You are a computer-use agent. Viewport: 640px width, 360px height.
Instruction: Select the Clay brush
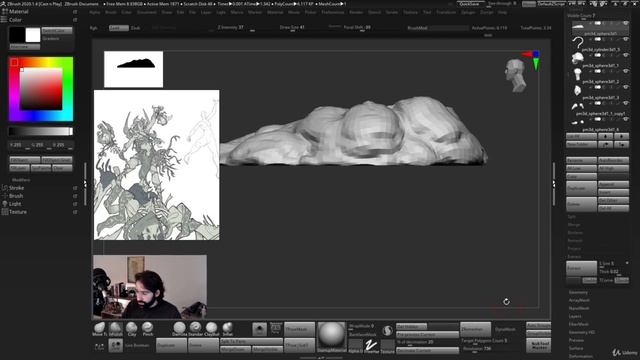coord(131,328)
